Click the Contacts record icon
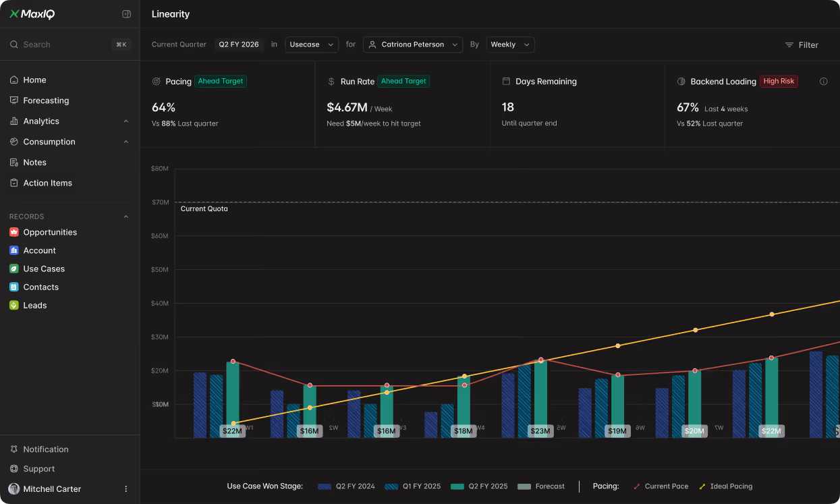 [14, 287]
